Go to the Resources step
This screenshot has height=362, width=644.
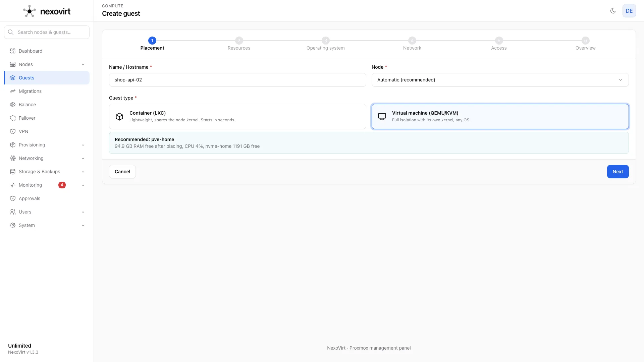[239, 44]
